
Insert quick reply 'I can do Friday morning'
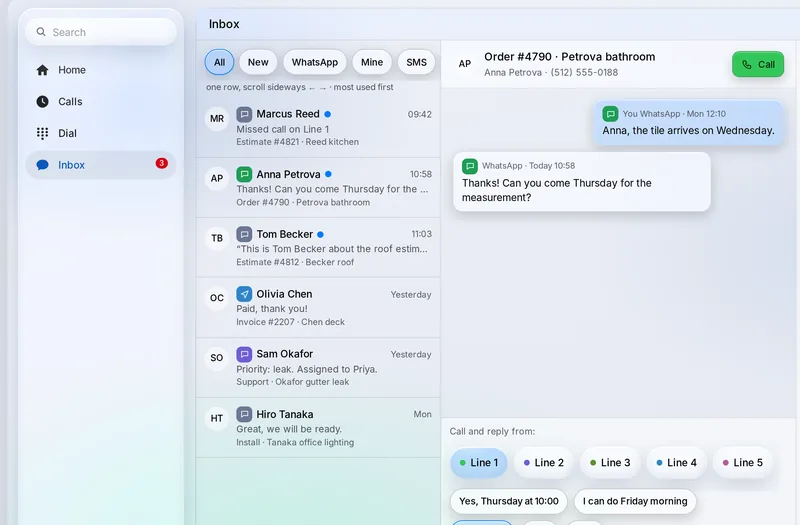click(635, 502)
